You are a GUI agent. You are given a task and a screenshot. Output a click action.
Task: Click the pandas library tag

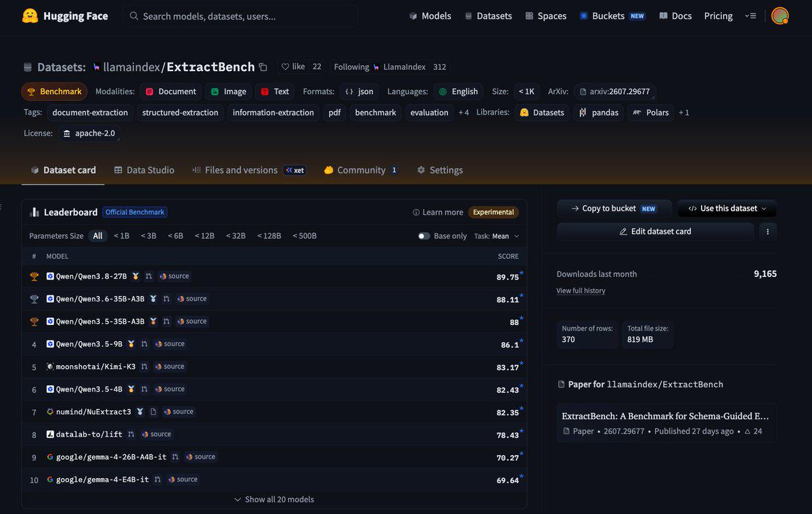598,112
